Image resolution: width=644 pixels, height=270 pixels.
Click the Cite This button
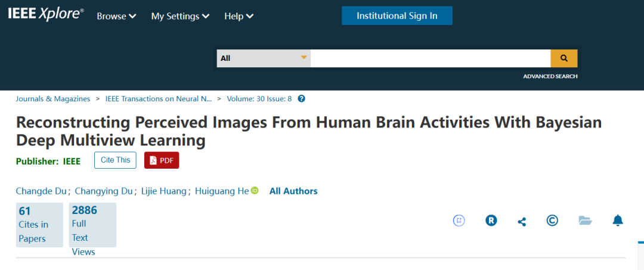pos(115,160)
